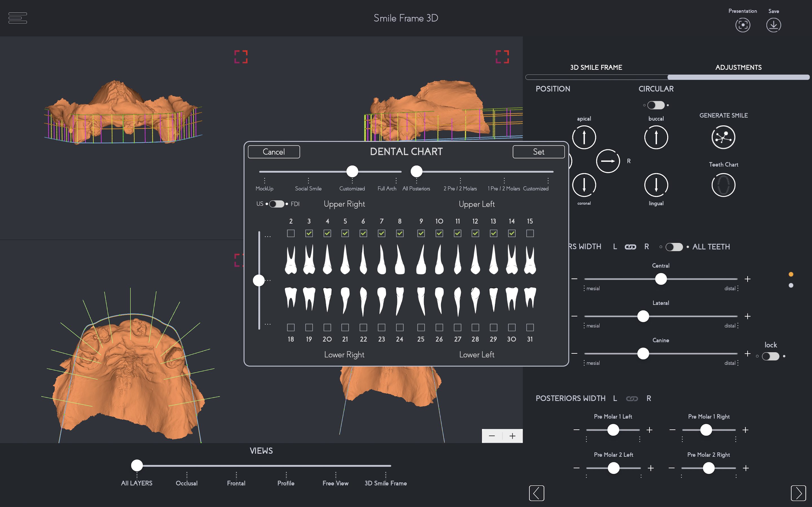The image size is (812, 507).
Task: Click the Presentation mode icon
Action: 743,25
